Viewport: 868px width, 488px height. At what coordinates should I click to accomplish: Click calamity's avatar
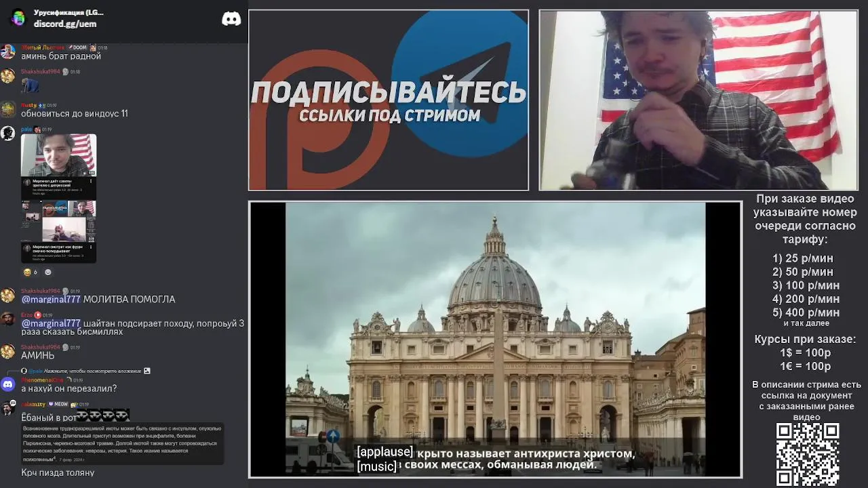click(x=8, y=408)
